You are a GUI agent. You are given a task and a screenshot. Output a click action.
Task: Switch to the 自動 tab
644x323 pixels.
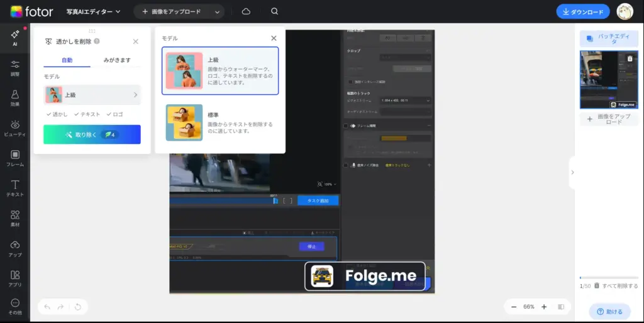point(67,60)
